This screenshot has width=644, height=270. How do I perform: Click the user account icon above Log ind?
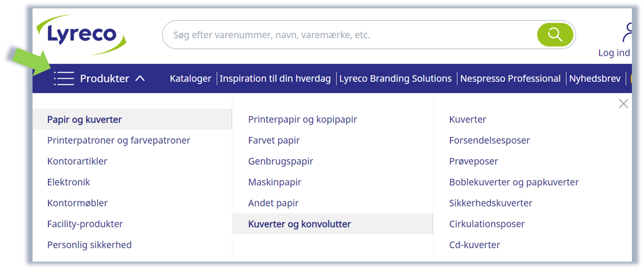627,32
